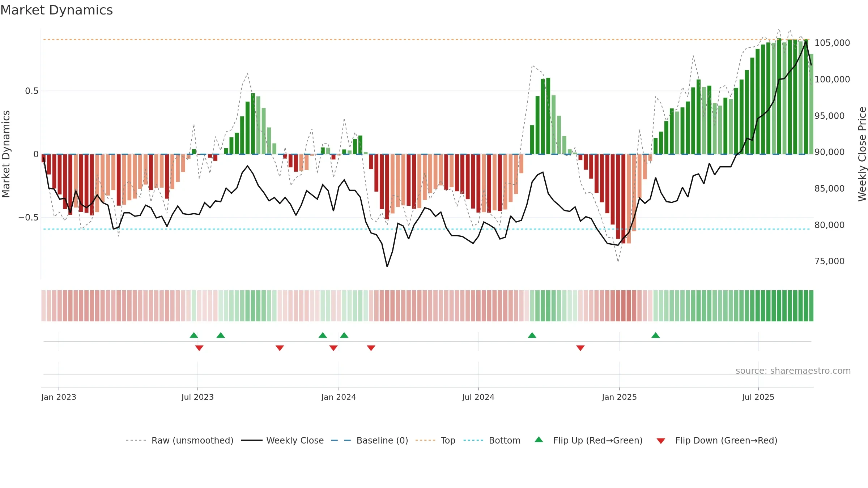The height and width of the screenshot is (488, 868).
Task: Click the 80,000 price axis label
Action: pyautogui.click(x=830, y=225)
